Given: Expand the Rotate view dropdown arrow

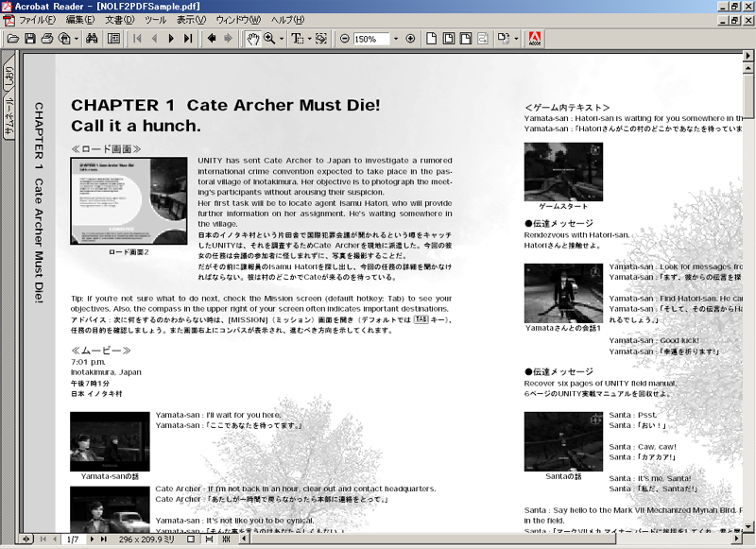Looking at the screenshot, I should point(516,39).
